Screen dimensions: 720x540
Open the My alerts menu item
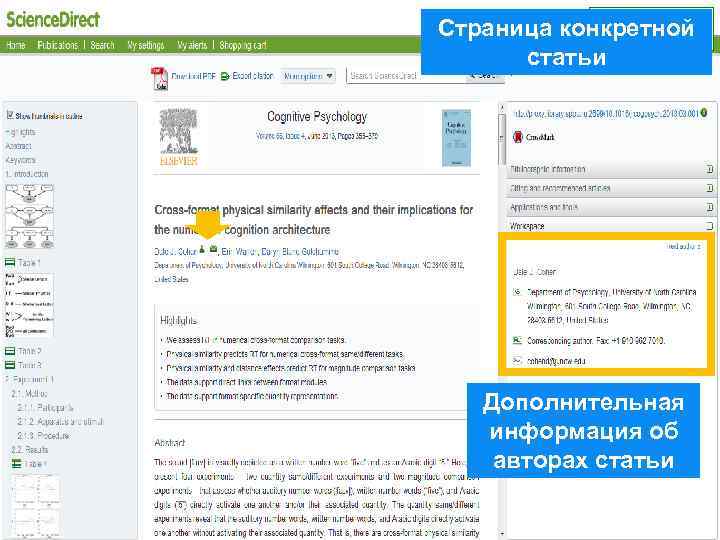click(x=192, y=45)
